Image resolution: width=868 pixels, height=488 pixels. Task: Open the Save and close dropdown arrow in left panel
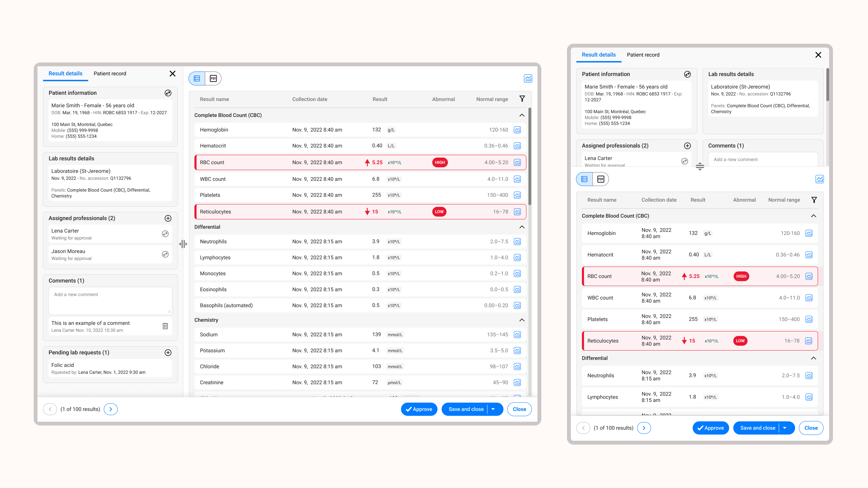[x=493, y=409]
